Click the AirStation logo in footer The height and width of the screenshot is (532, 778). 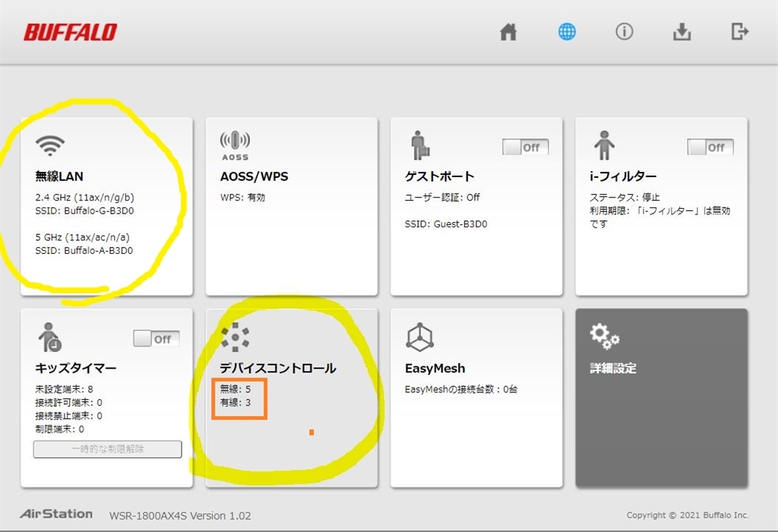click(56, 514)
